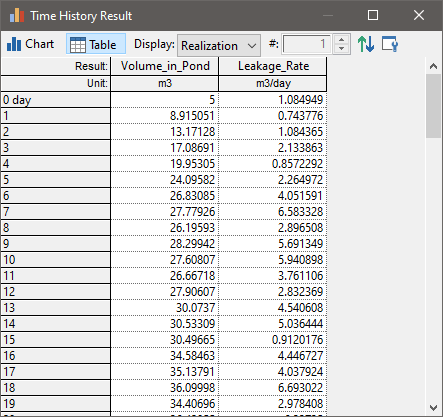The height and width of the screenshot is (417, 443).
Task: Click Leakage_Rate cell 6.583328
Action: coord(273,212)
